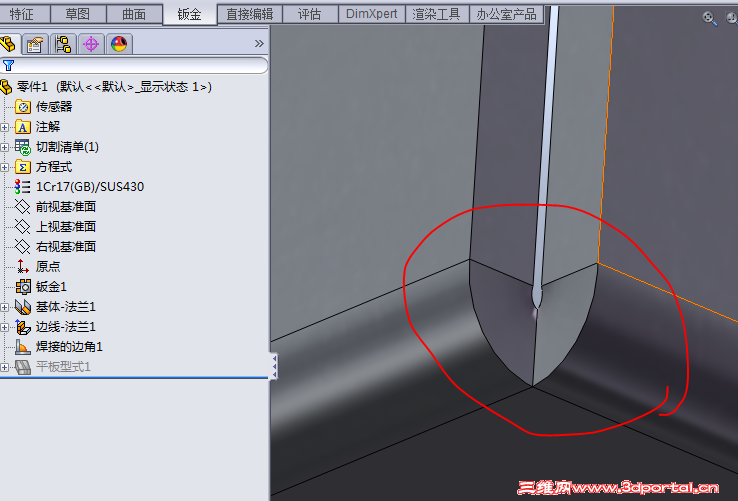738x501 pixels.
Task: Click the feature tree filter field
Action: coord(134,65)
